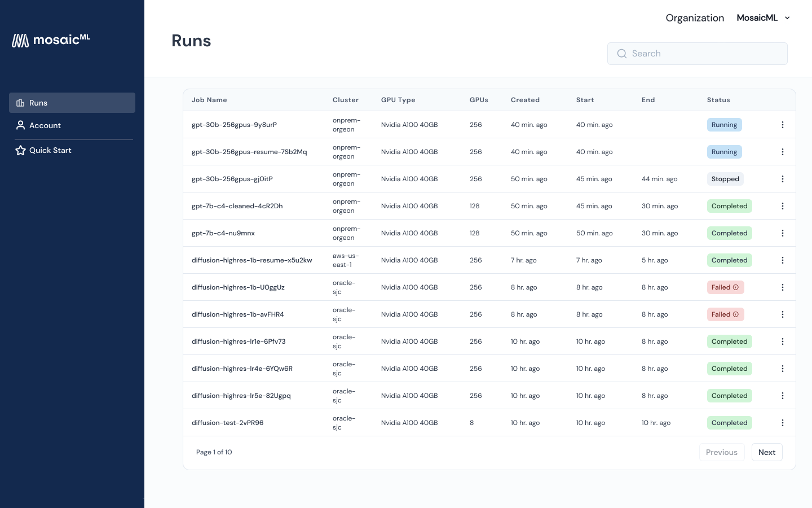Viewport: 812px width, 508px height.
Task: Click the onprem-orgeon cluster for gpt-30b-256gpus-9y8urP
Action: coord(346,125)
